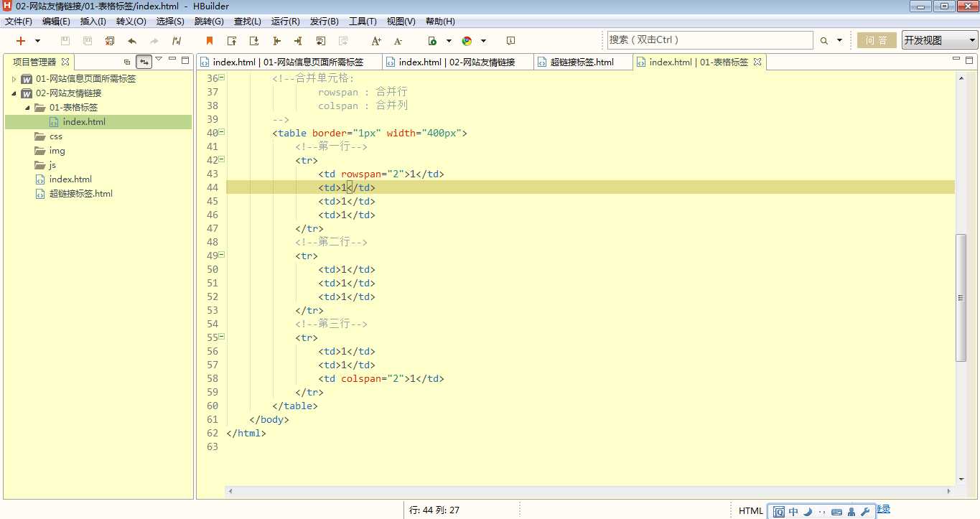
Task: Select the highlighted index.html under 01-表格标签
Action: tap(98, 122)
